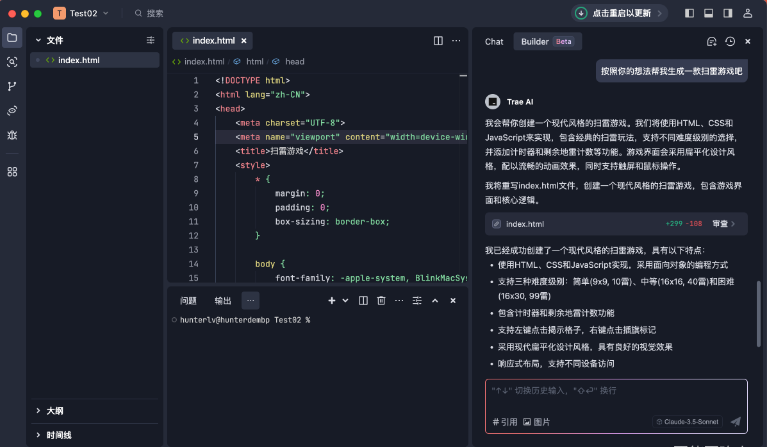This screenshot has width=769, height=447.
Task: Open the user account profile icon
Action: click(x=749, y=13)
